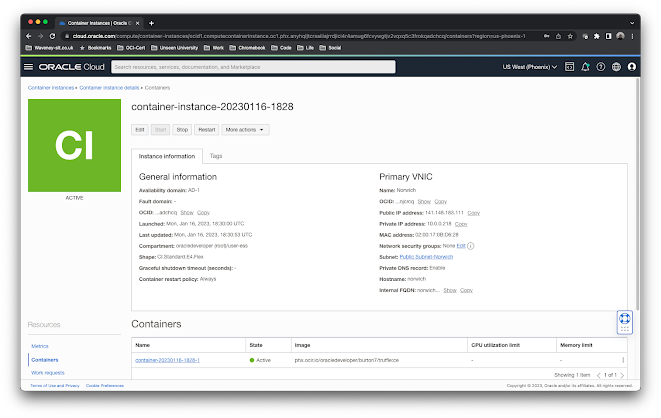
Task: Open the Oracle Cloud navigation hamburger menu
Action: point(28,67)
